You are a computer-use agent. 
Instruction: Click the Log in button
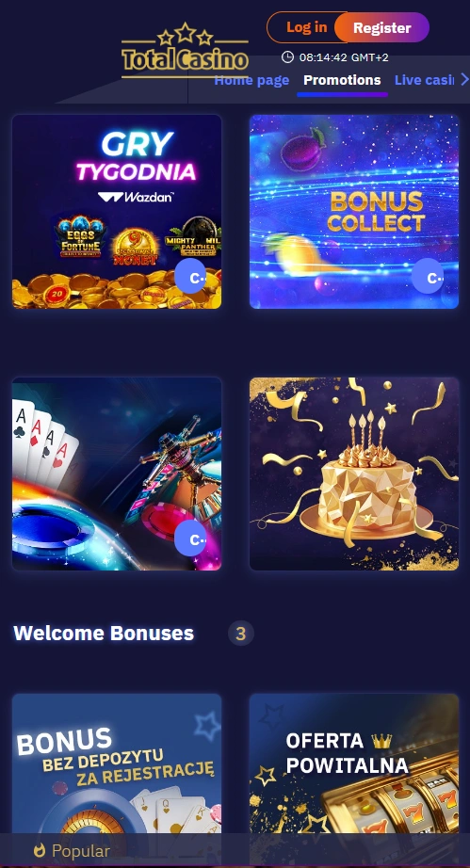point(307,27)
